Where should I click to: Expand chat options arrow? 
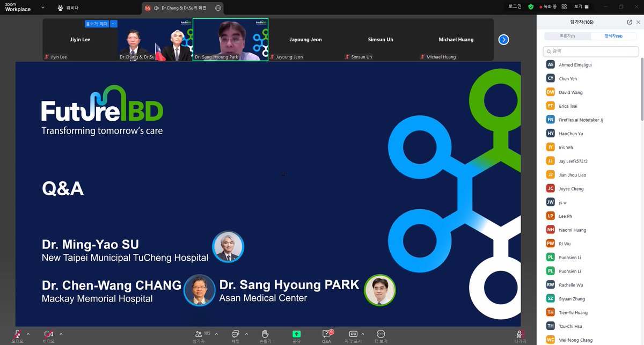tap(246, 333)
